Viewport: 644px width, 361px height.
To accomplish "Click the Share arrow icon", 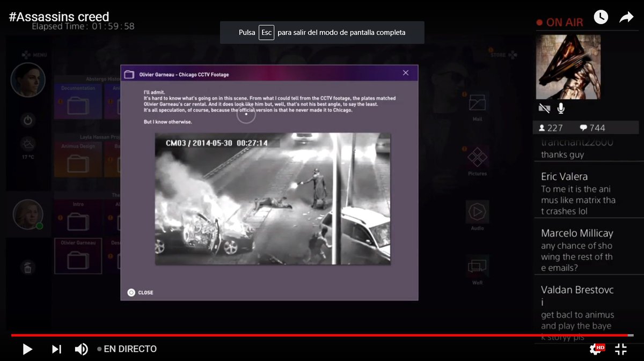I will point(626,17).
